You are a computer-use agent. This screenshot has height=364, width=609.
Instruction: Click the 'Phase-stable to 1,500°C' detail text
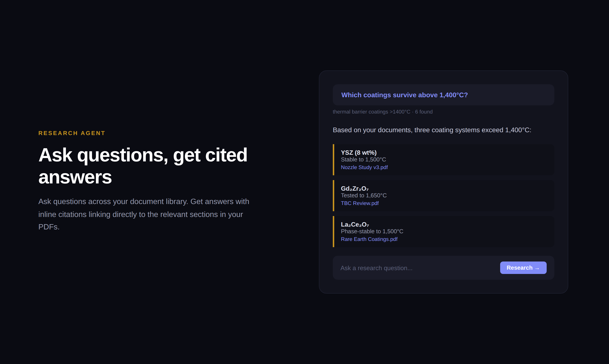[372, 231]
